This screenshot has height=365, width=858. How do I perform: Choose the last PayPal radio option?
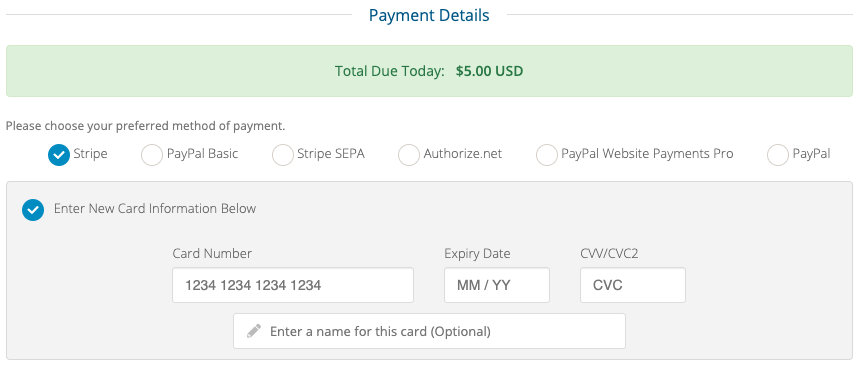(x=778, y=155)
